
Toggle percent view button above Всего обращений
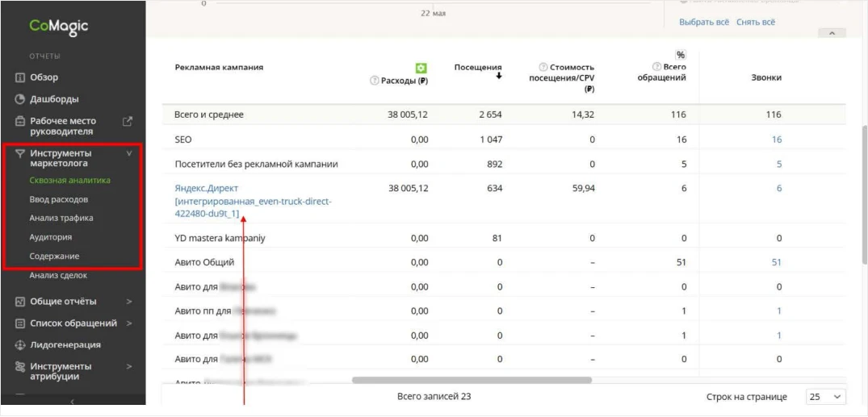(681, 55)
